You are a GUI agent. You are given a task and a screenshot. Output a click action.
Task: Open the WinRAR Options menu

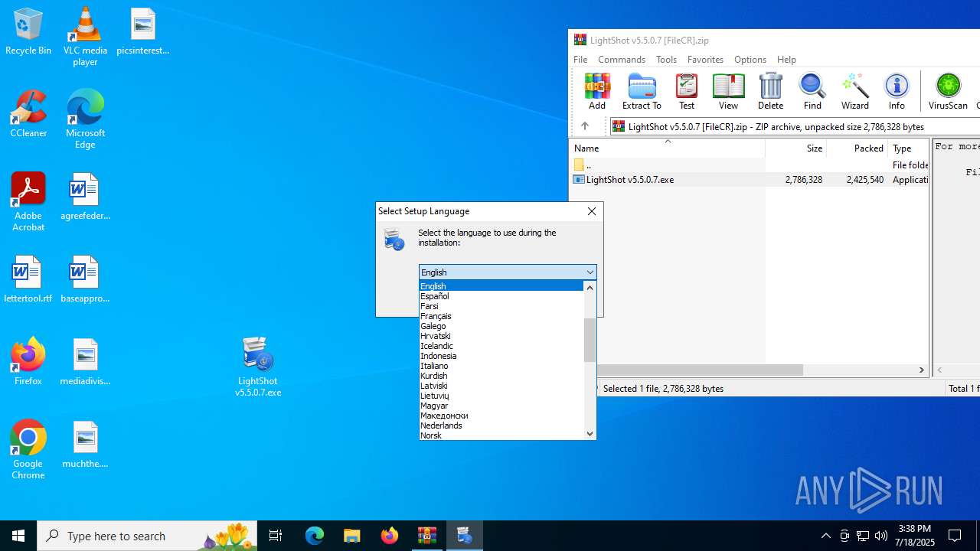(x=750, y=59)
